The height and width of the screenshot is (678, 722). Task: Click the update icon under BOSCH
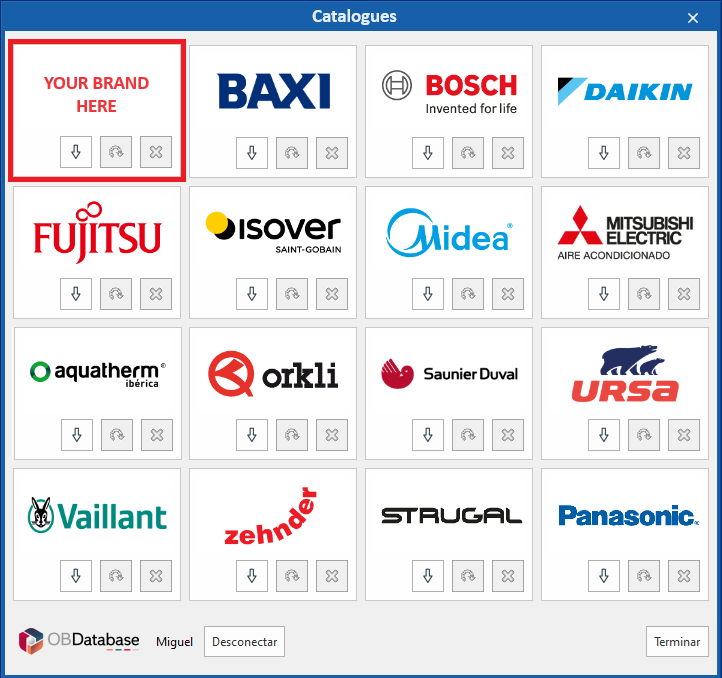click(x=468, y=153)
